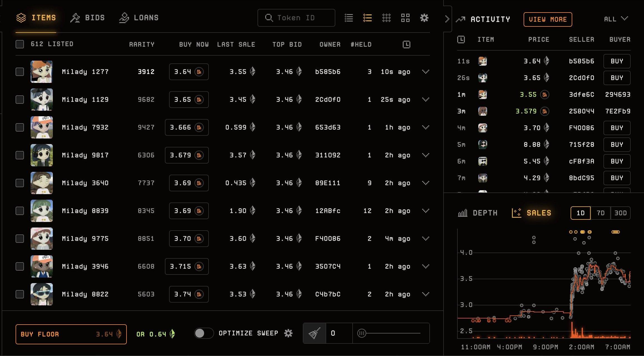This screenshot has width=644, height=356.
Task: Click Milady 8822 avatar thumbnail
Action: pyautogui.click(x=42, y=294)
